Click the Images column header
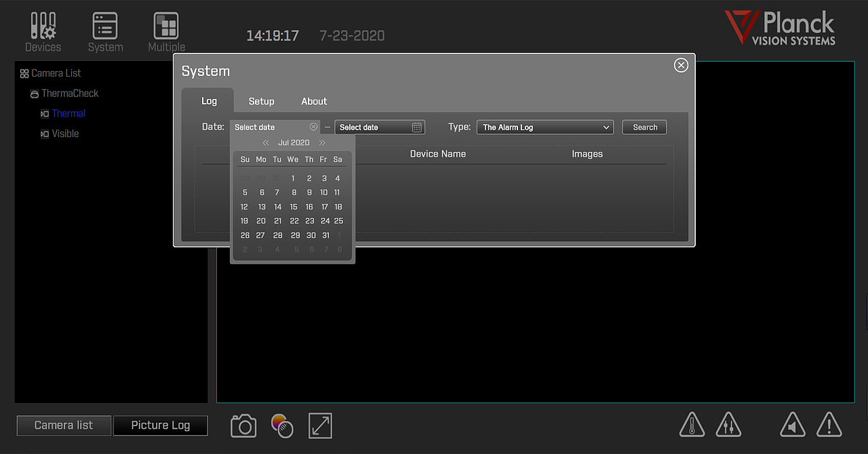This screenshot has width=868, height=454. (x=587, y=154)
